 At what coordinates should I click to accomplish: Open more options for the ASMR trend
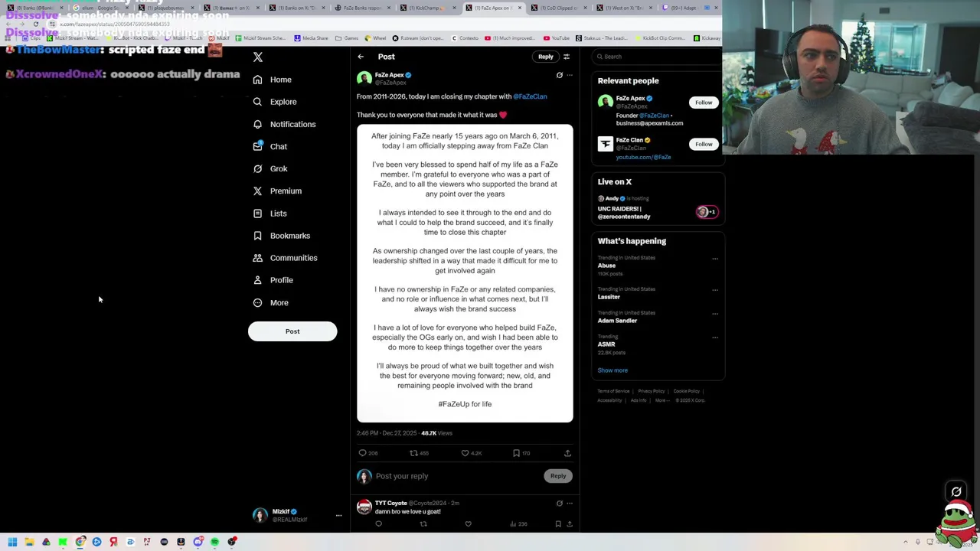[x=715, y=337]
